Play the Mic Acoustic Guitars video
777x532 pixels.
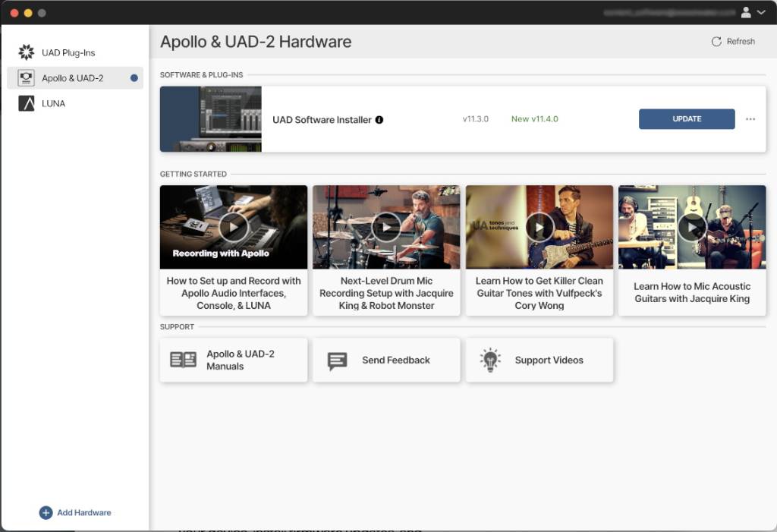(692, 226)
